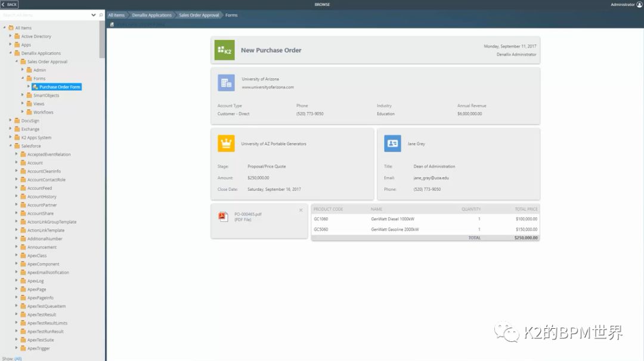
Task: Expand the Active Directory folder
Action: pos(10,36)
